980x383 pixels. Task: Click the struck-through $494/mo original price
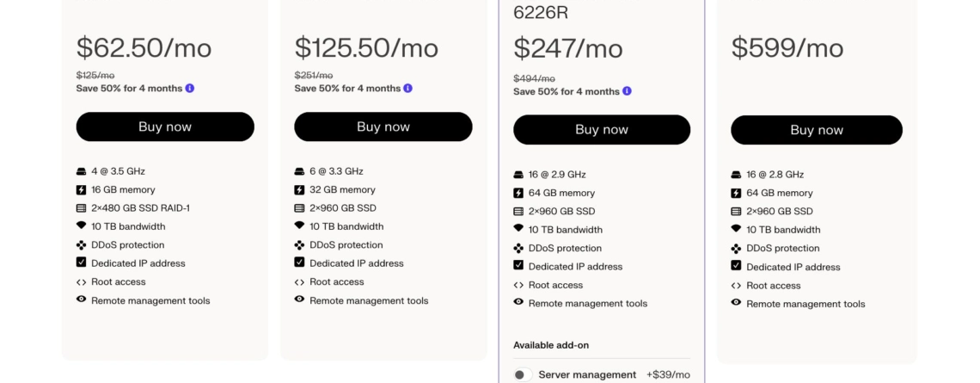click(535, 79)
